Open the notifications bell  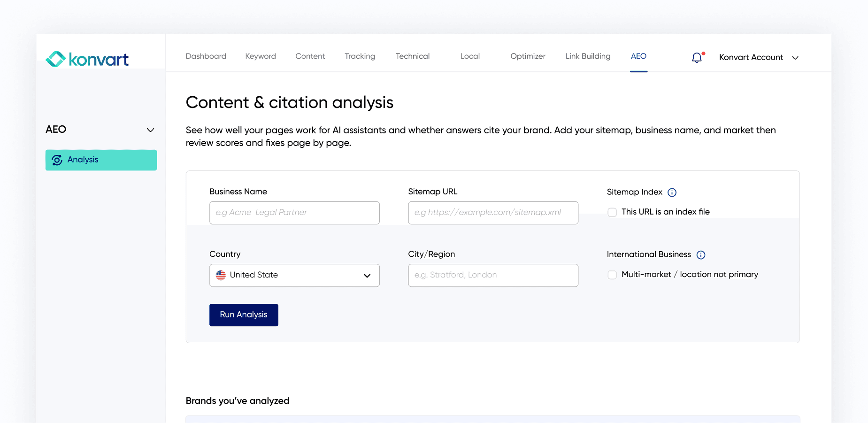pos(697,57)
